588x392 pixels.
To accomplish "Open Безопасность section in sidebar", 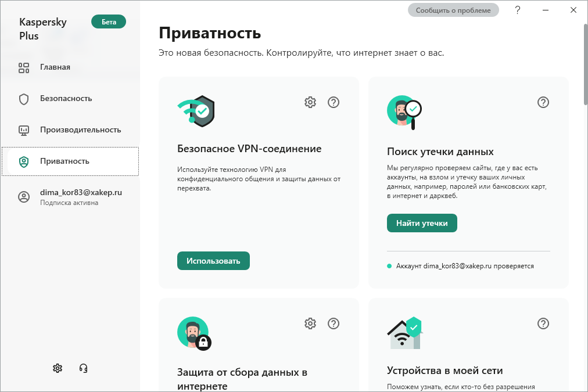I will (66, 99).
